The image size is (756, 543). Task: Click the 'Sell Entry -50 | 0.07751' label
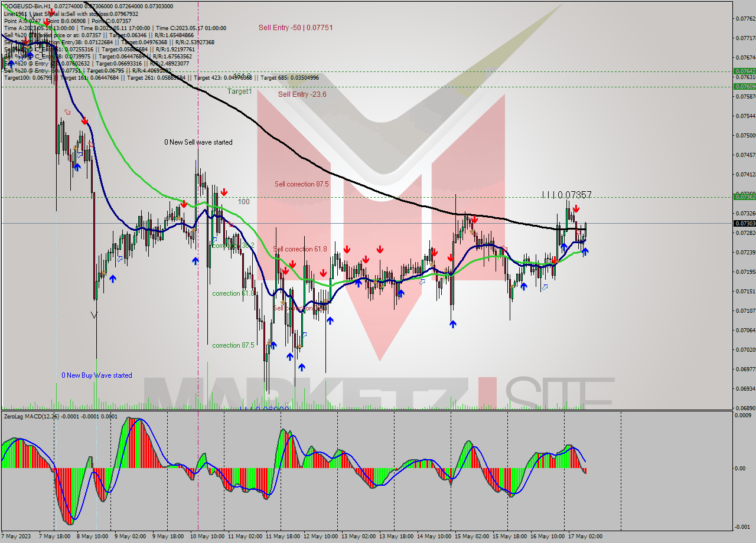pos(296,28)
